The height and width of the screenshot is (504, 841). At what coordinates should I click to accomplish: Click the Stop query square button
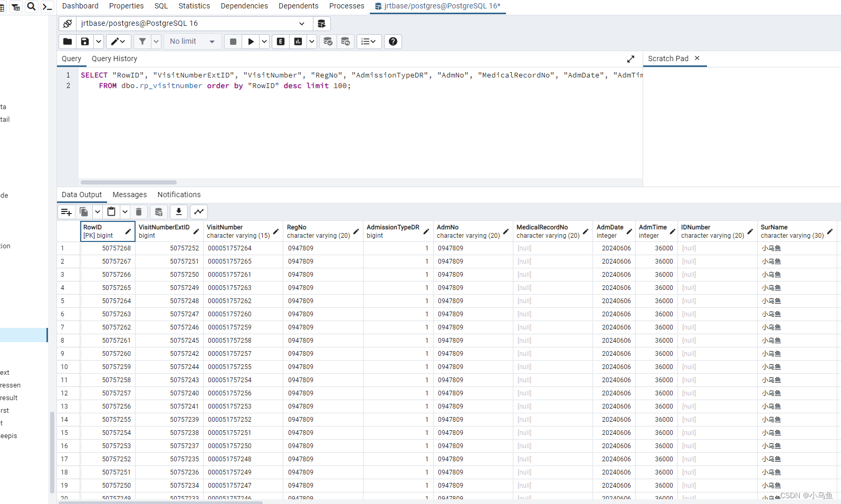233,42
